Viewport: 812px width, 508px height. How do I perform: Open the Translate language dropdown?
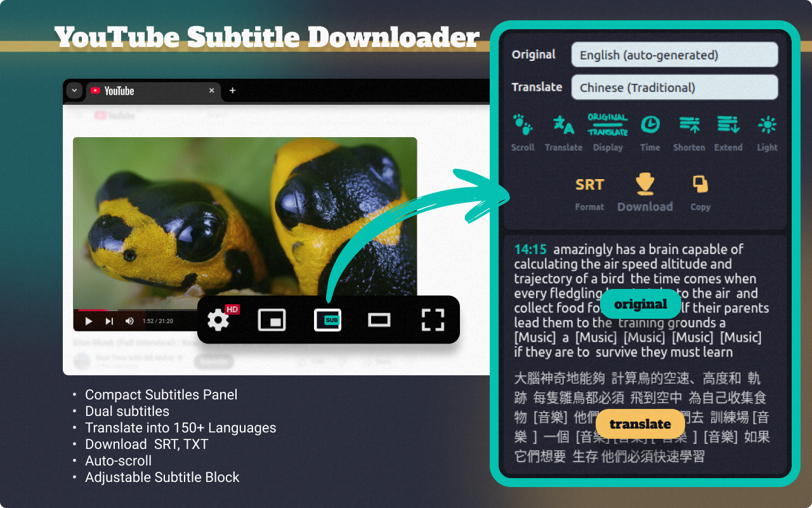click(674, 87)
